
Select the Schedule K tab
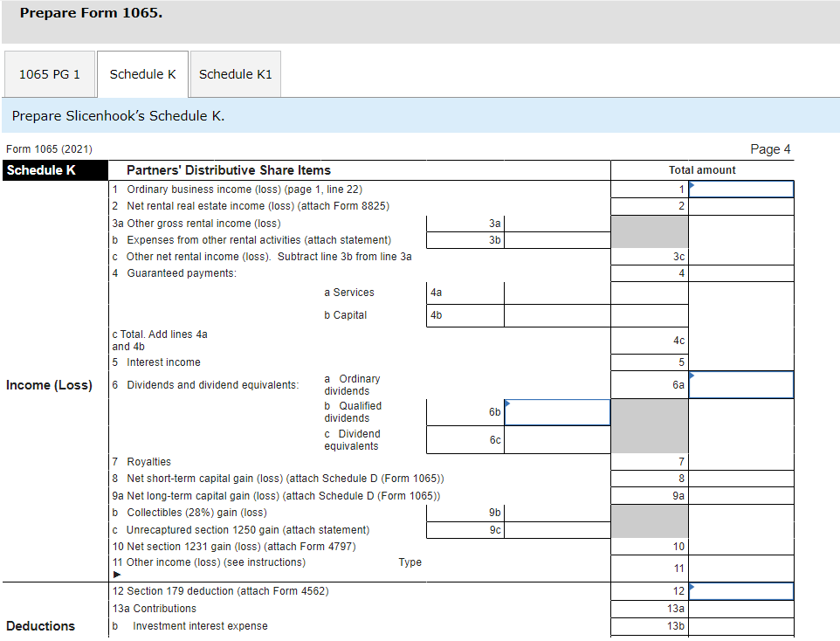142,73
